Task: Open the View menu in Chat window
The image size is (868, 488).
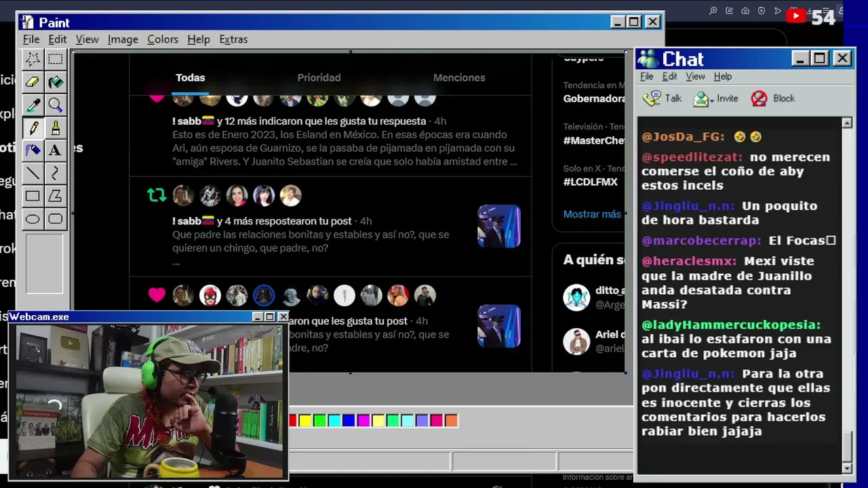Action: [x=695, y=77]
